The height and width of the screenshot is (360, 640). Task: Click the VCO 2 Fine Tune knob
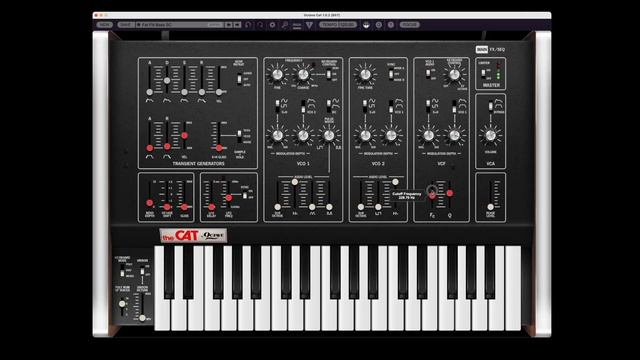click(x=365, y=75)
